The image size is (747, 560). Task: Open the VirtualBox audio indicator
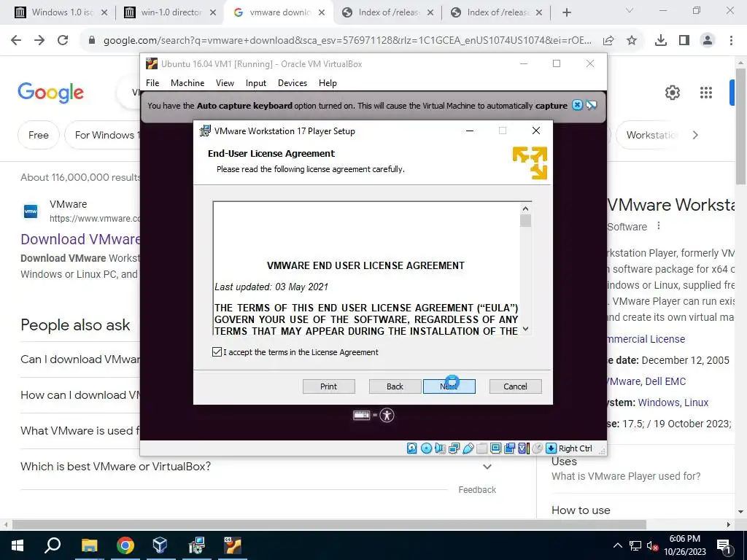(440, 448)
